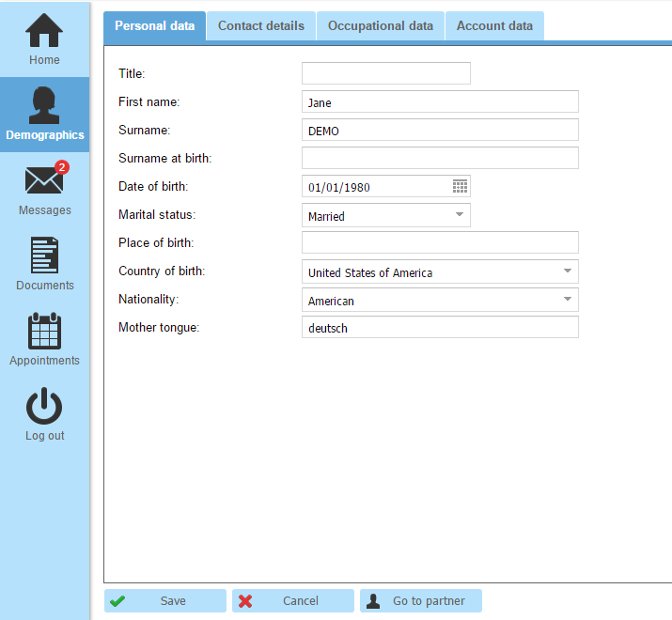Viewport: 672px width, 620px height.
Task: Focus the Surname at birth field
Action: (440, 158)
